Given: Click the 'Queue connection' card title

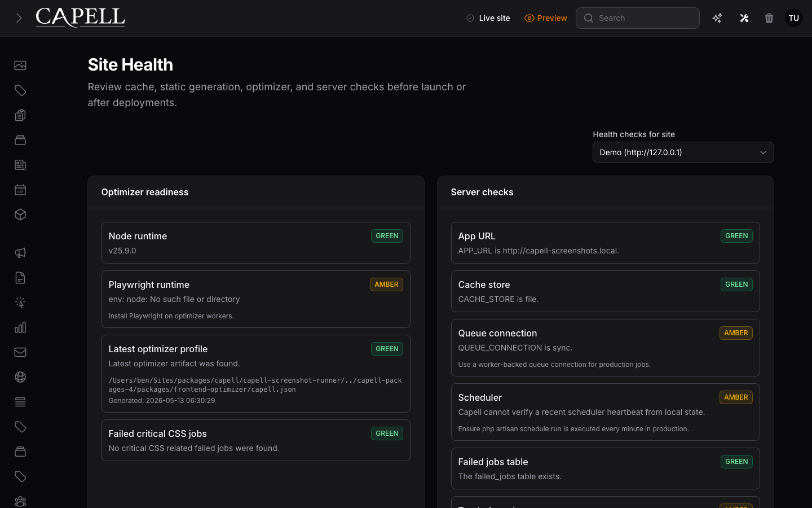Looking at the screenshot, I should click(x=497, y=333).
